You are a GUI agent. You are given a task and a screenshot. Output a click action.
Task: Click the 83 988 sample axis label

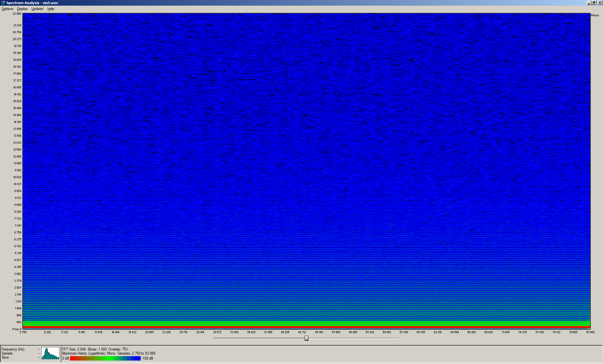[x=590, y=332]
